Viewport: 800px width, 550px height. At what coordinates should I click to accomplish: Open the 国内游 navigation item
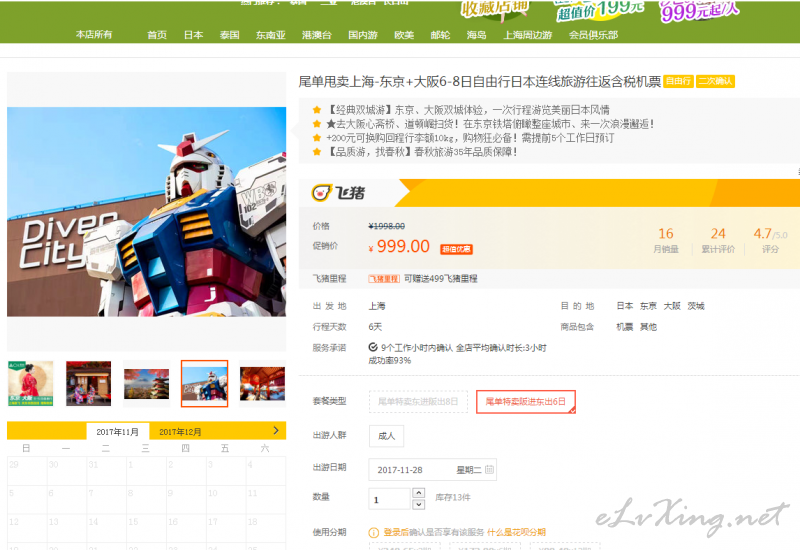click(363, 35)
